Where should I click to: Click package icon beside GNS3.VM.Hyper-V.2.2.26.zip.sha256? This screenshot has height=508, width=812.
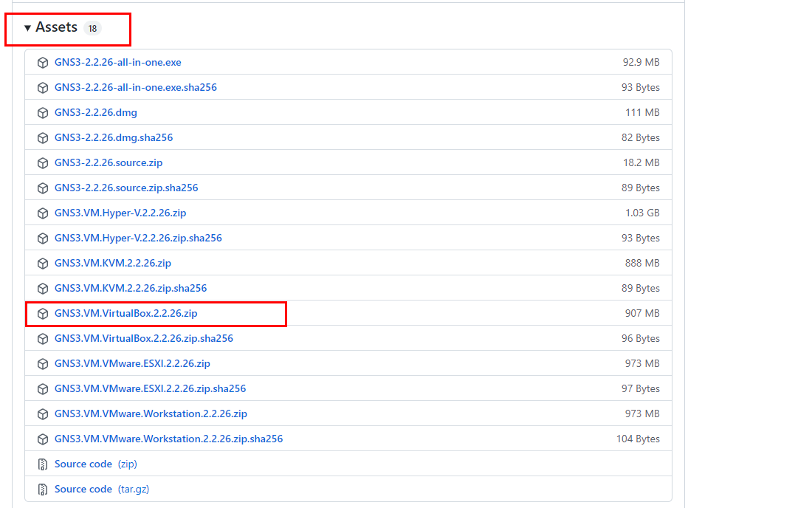coord(43,238)
